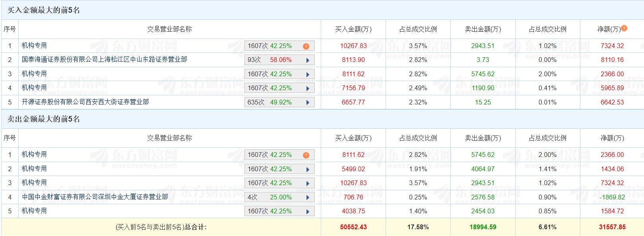Expand the 635次 49.92% badge arrow
This screenshot has width=644, height=236.
308,103
